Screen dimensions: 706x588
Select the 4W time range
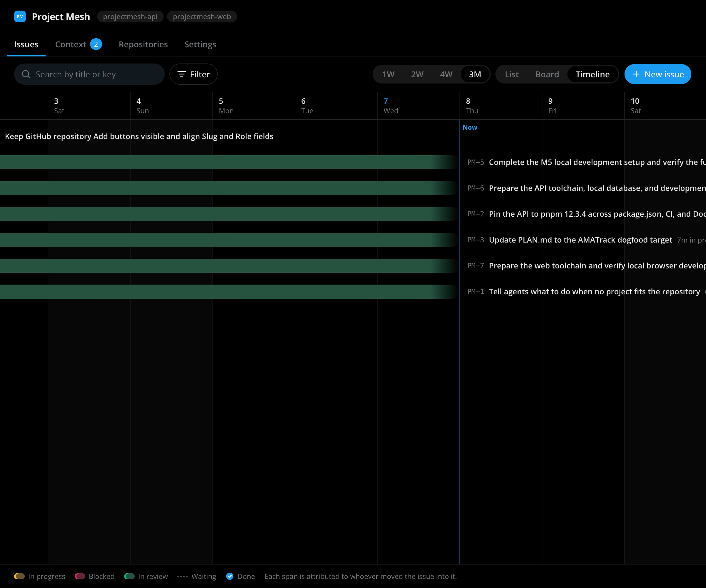[446, 74]
